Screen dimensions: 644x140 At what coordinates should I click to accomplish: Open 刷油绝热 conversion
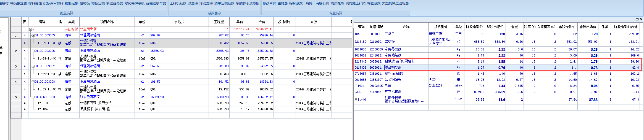coord(337,3)
